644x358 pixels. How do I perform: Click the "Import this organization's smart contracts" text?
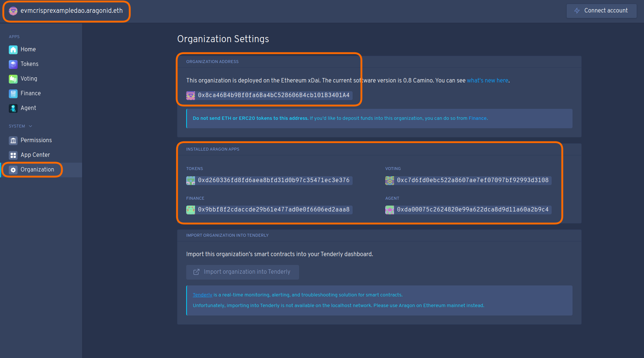(x=279, y=254)
